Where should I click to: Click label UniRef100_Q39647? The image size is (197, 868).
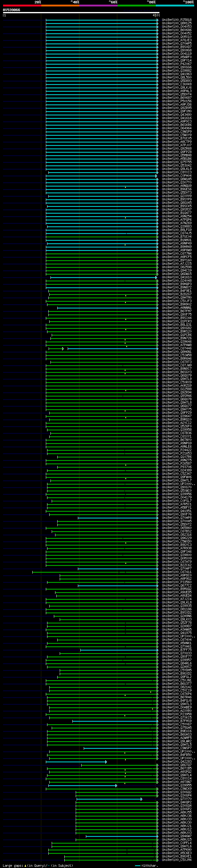[177, 416]
